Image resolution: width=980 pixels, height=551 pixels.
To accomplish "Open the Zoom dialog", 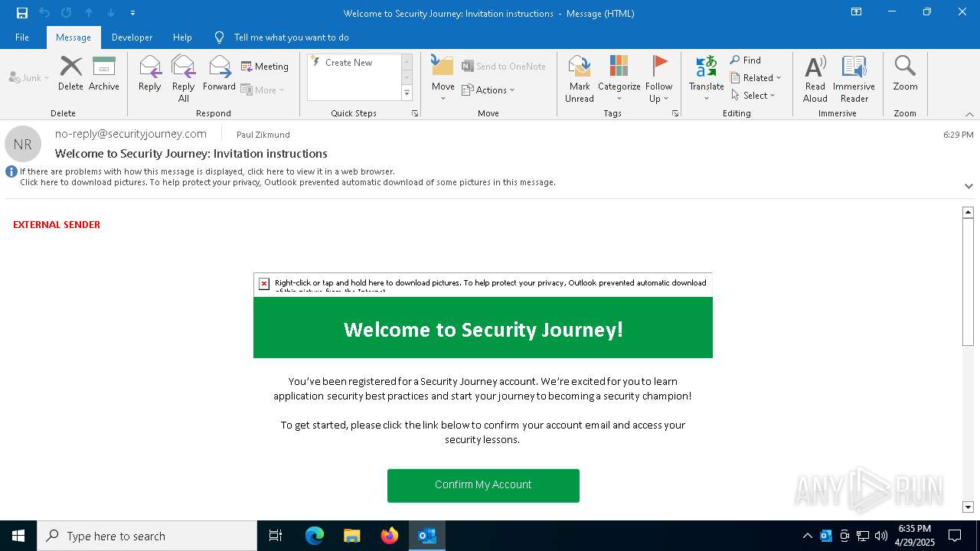I will pos(905,73).
